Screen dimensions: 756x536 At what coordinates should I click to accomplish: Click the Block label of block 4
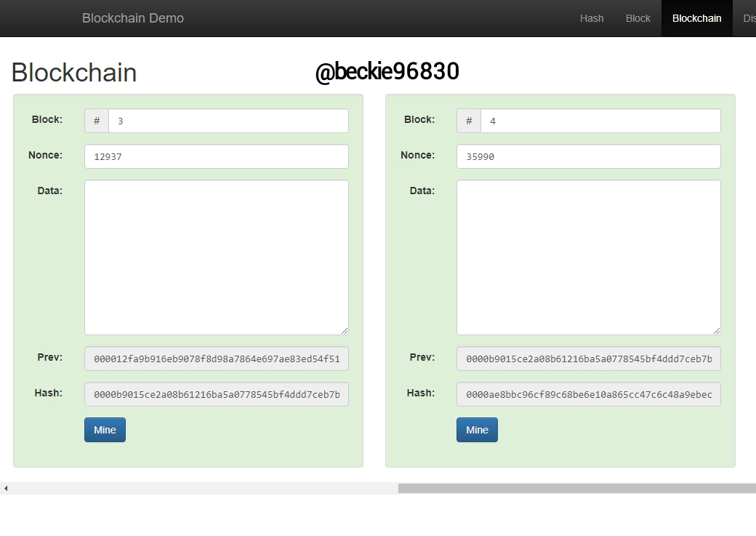point(419,119)
